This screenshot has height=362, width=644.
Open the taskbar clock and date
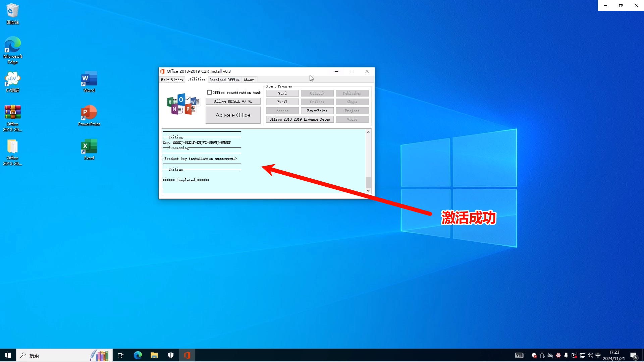coord(614,355)
